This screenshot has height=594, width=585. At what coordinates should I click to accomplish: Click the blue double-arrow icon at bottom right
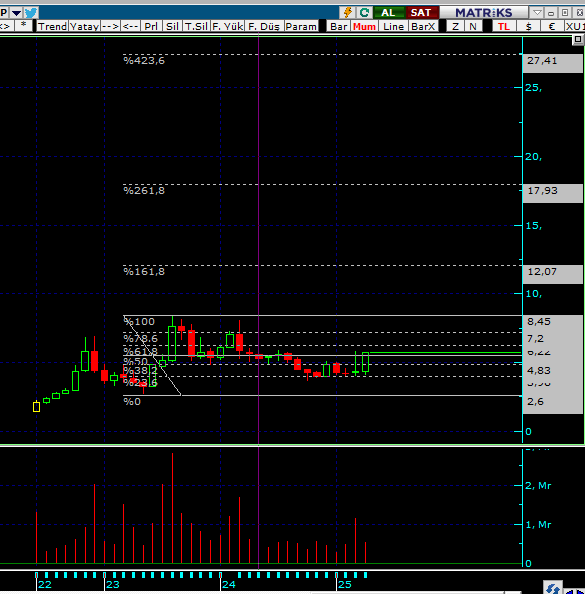coord(553,588)
